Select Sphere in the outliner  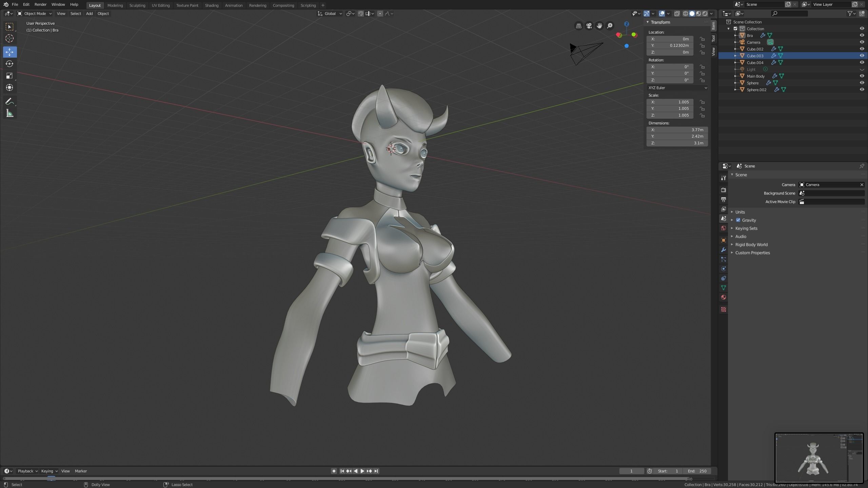tap(752, 83)
